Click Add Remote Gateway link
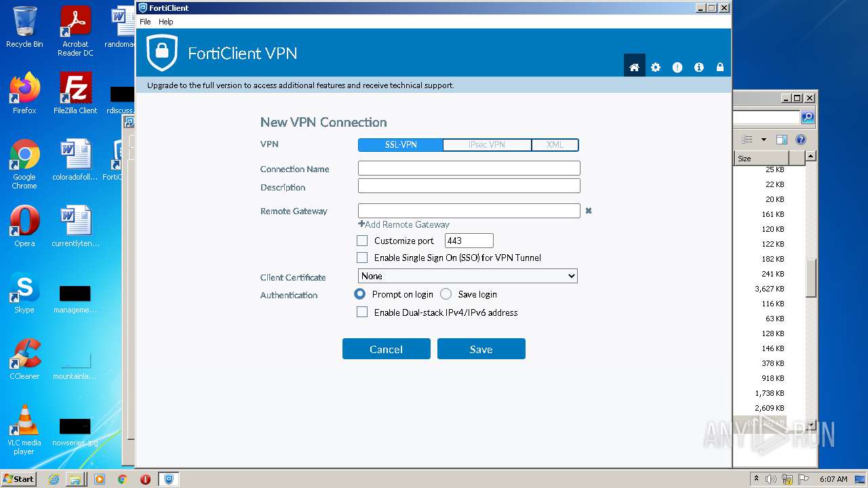Viewport: 868px width, 488px height. coord(403,224)
